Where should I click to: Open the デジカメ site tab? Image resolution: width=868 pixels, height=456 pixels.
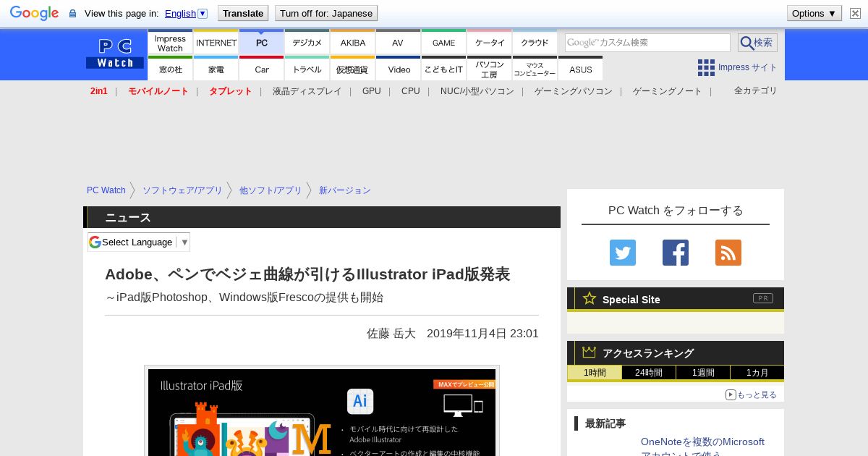pos(307,43)
